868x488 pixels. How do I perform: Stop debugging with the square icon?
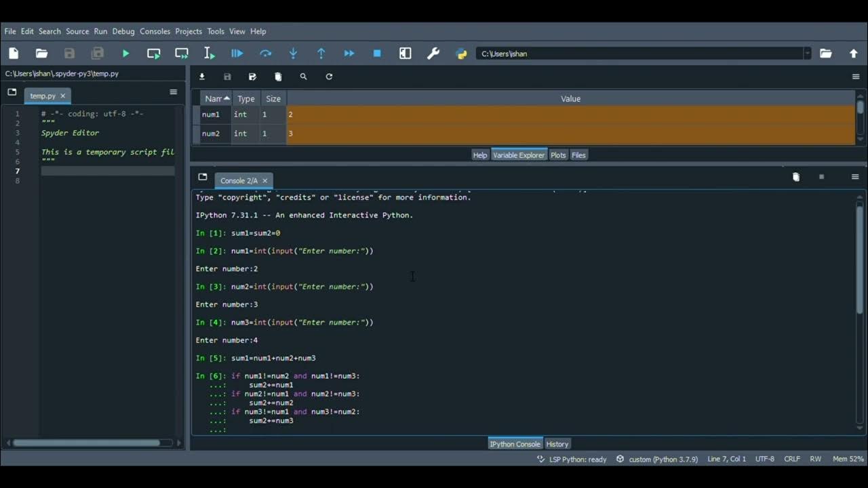[377, 54]
